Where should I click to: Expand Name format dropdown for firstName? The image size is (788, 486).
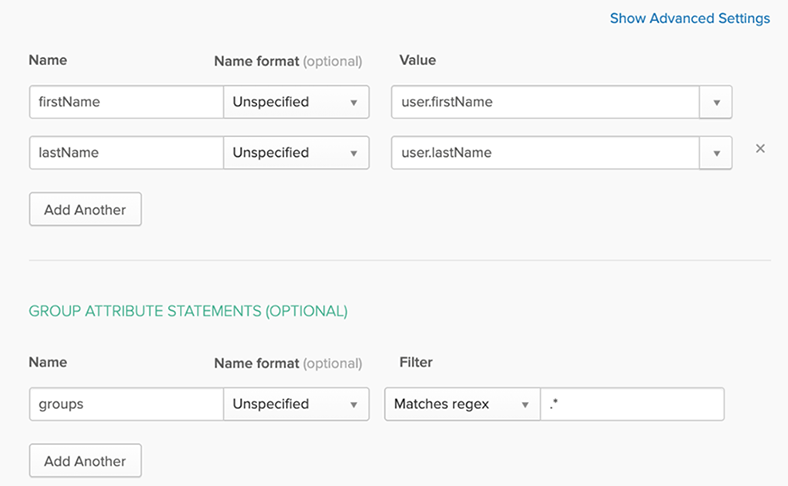(296, 102)
